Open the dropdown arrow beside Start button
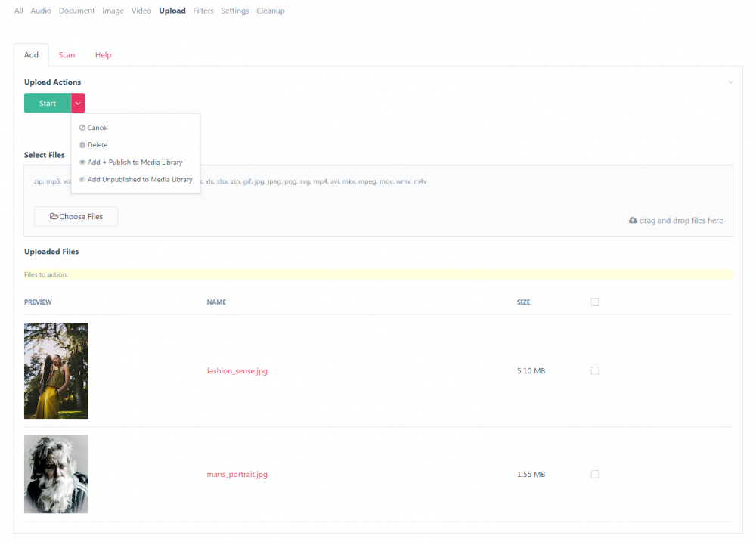 tap(77, 103)
